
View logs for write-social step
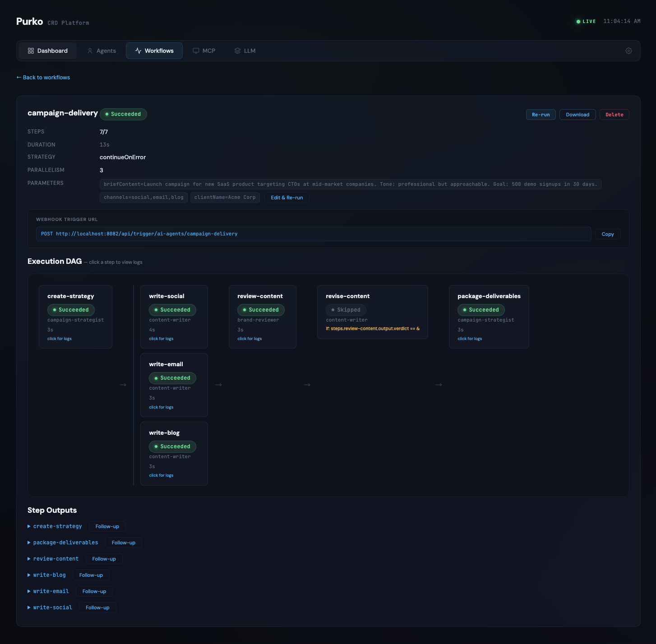(161, 339)
